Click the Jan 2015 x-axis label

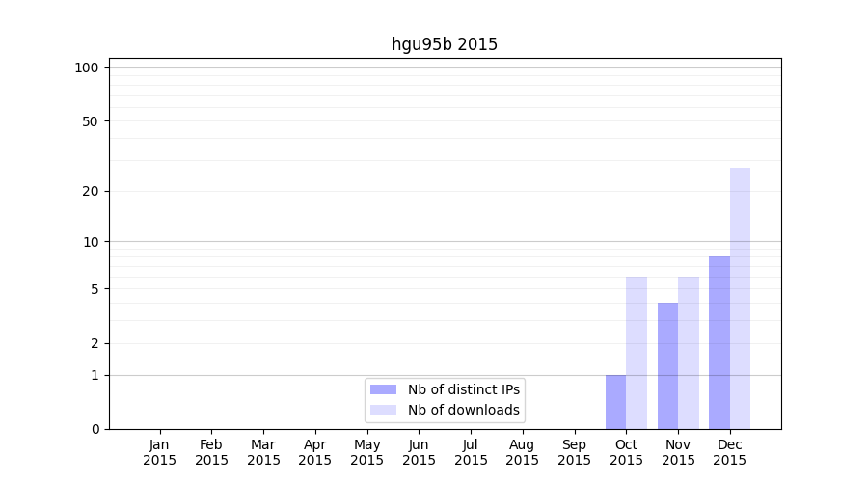tap(159, 452)
